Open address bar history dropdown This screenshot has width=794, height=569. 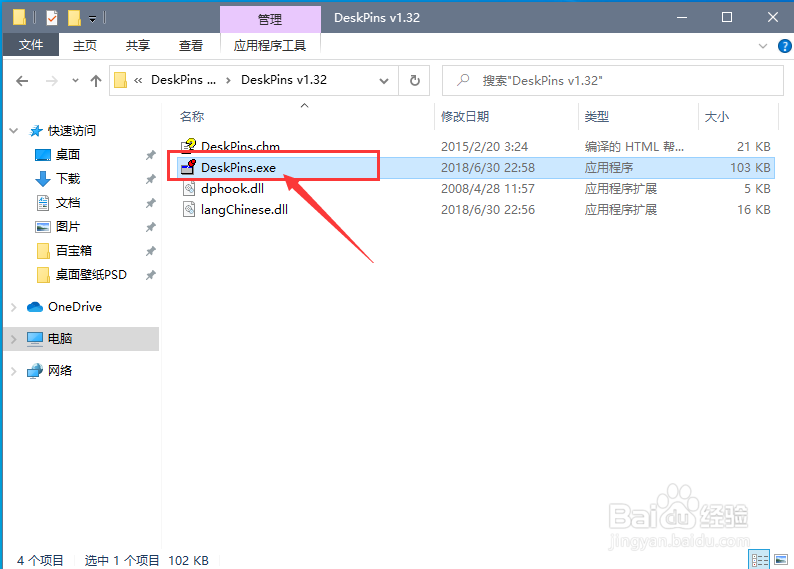pos(384,80)
